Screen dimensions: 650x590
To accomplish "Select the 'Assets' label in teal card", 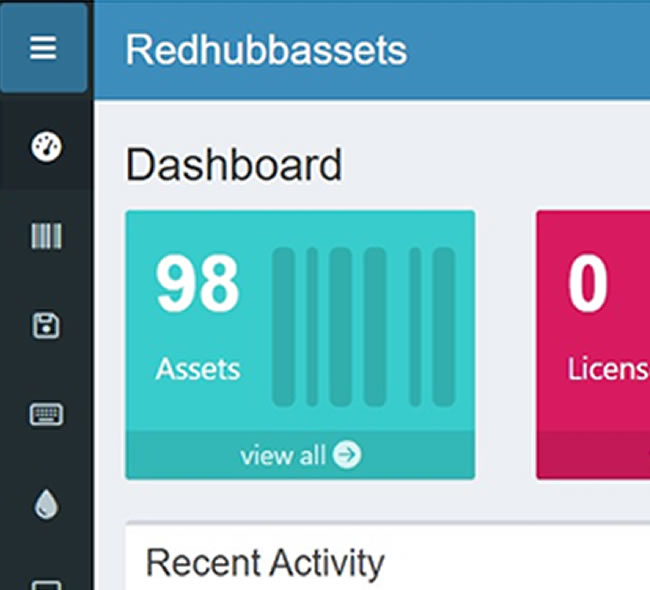I will 197,369.
